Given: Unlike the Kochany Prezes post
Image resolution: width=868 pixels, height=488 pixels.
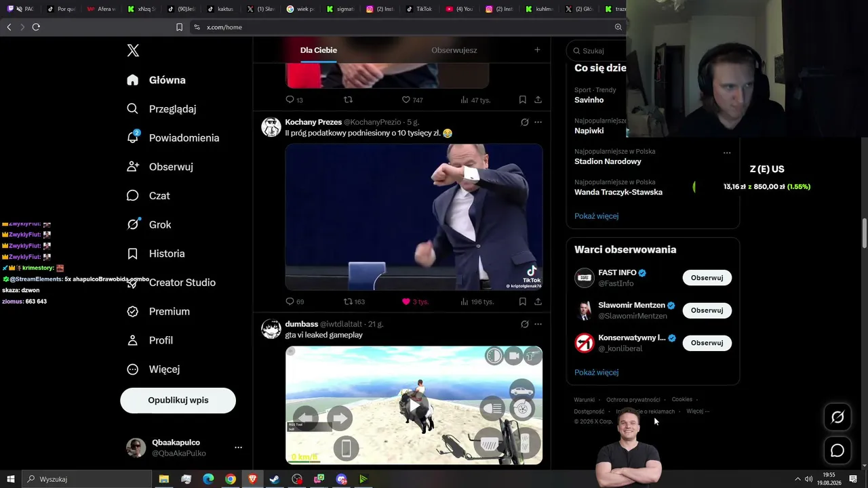Looking at the screenshot, I should [x=415, y=302].
